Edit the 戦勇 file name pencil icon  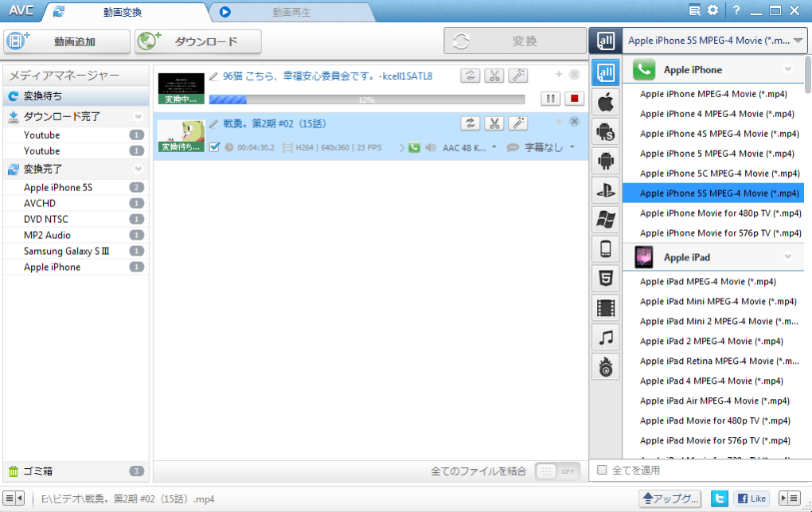(x=214, y=124)
